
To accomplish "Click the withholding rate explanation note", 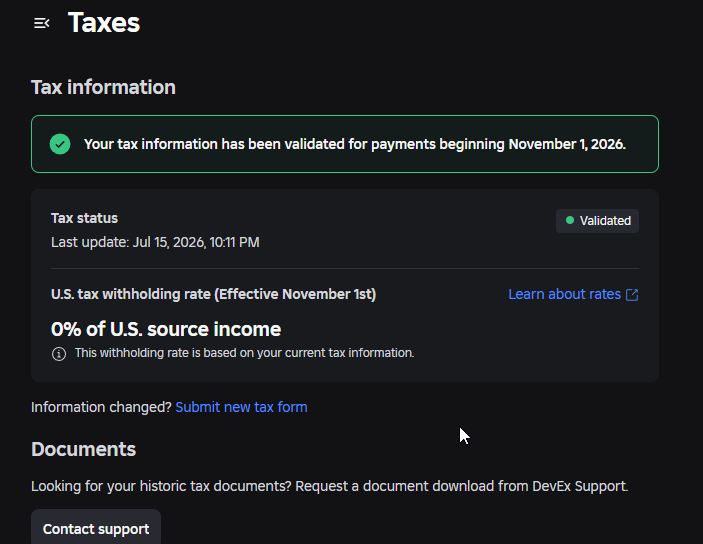I will coord(244,353).
